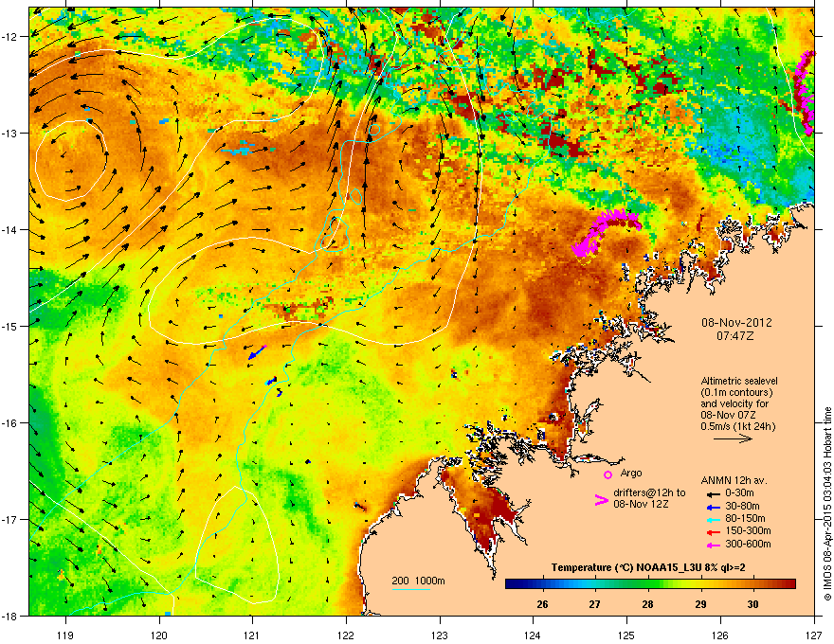The height and width of the screenshot is (644, 834).
Task: Click the Argo legend label
Action: [x=631, y=473]
